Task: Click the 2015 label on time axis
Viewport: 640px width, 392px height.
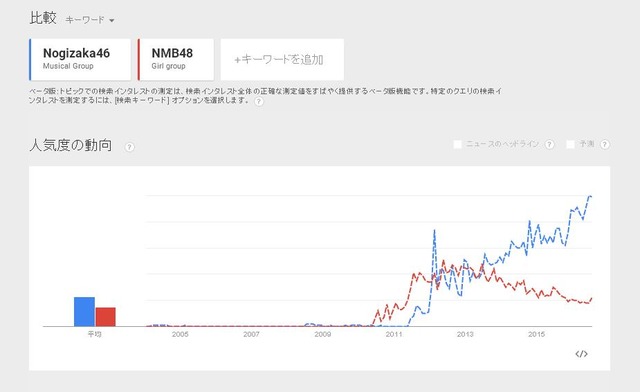Action: (x=536, y=334)
